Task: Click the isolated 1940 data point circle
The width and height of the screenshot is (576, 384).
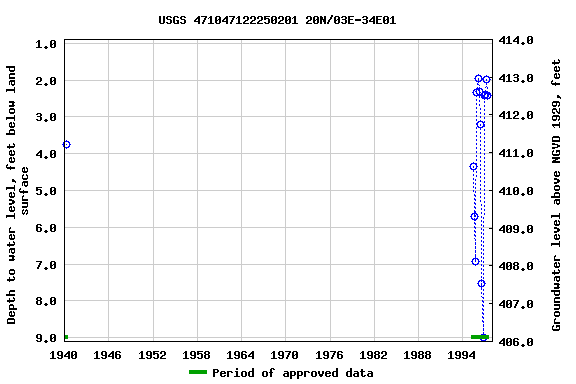Action: 66,144
